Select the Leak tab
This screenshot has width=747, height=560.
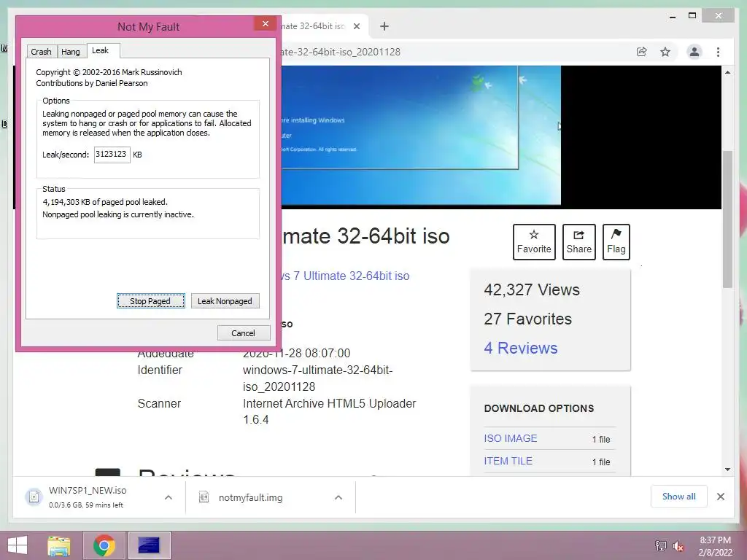(101, 50)
